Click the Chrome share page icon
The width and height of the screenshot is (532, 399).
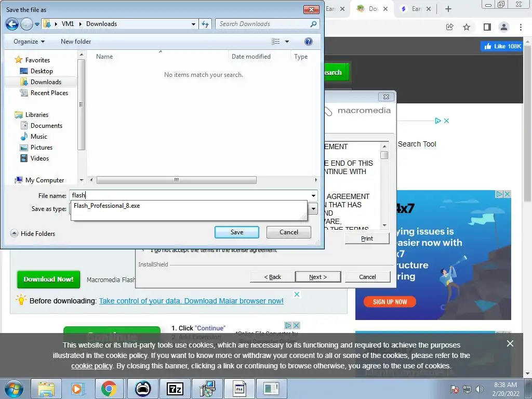(x=450, y=27)
